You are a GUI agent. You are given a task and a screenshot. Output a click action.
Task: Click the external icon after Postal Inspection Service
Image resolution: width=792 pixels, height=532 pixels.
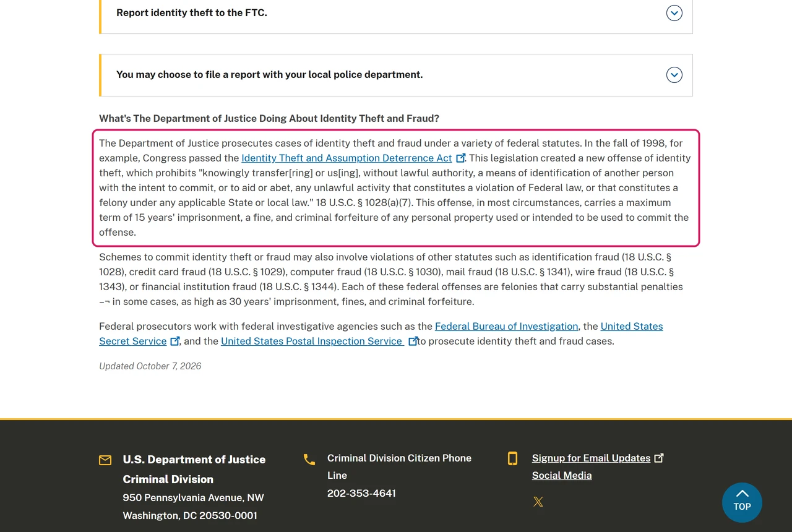pyautogui.click(x=413, y=341)
